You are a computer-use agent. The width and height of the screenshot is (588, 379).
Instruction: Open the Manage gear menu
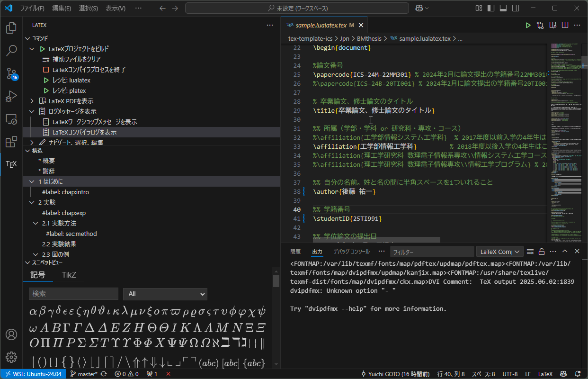(11, 357)
